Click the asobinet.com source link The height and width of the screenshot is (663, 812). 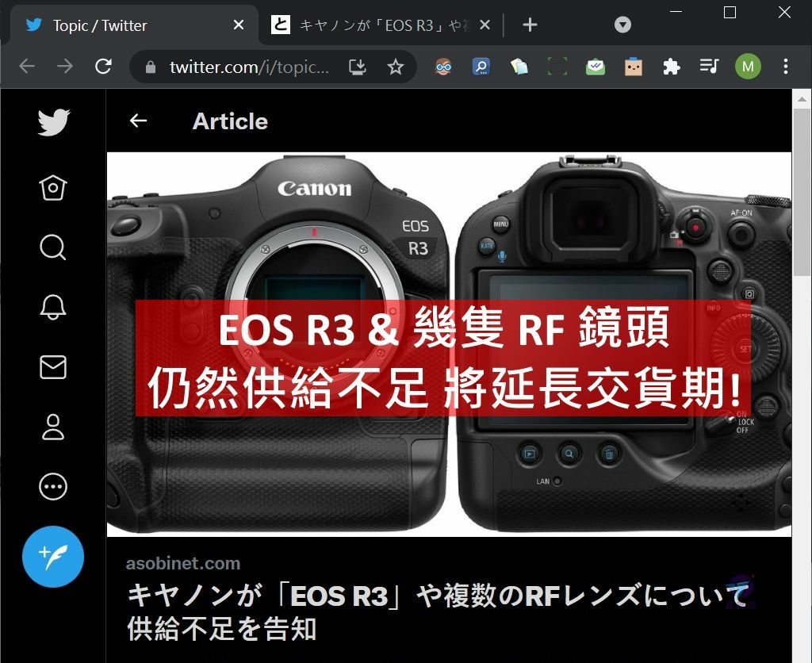tap(183, 563)
